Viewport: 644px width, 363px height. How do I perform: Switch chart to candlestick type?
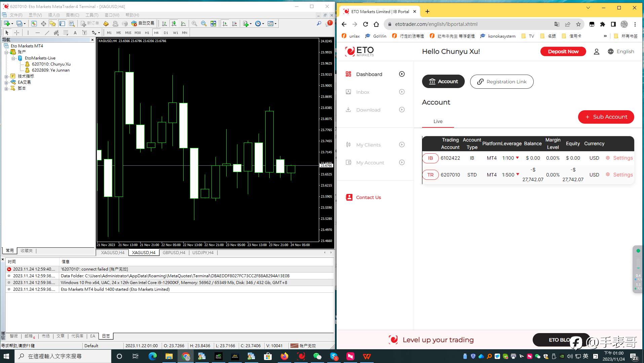[174, 24]
